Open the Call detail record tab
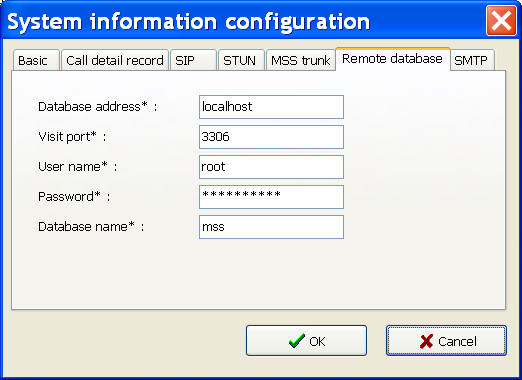522x380 pixels. [x=115, y=60]
